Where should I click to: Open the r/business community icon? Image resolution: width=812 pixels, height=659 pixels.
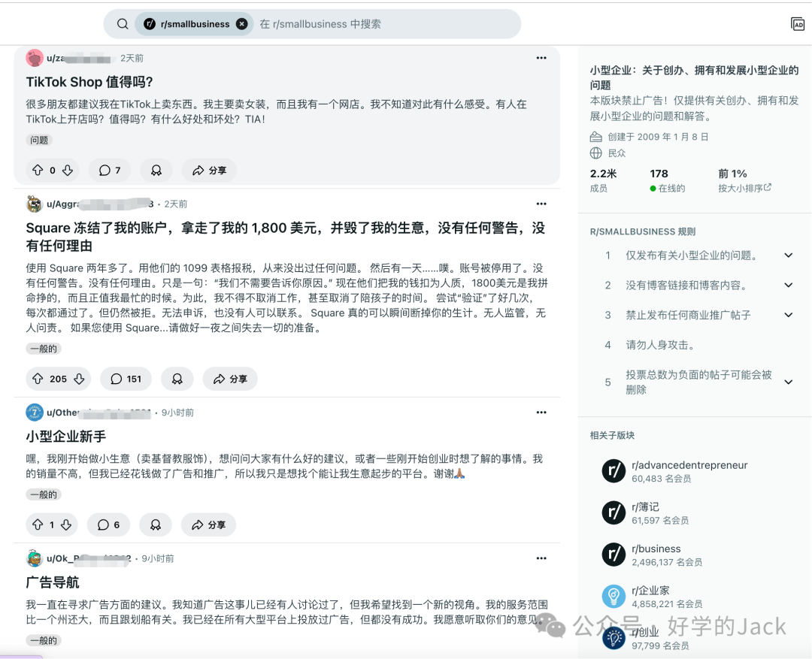pos(614,554)
